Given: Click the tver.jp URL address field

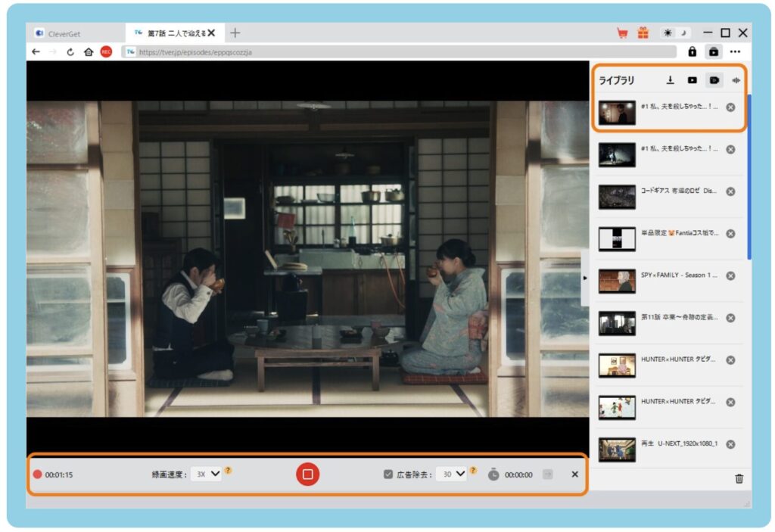Looking at the screenshot, I should pyautogui.click(x=400, y=52).
